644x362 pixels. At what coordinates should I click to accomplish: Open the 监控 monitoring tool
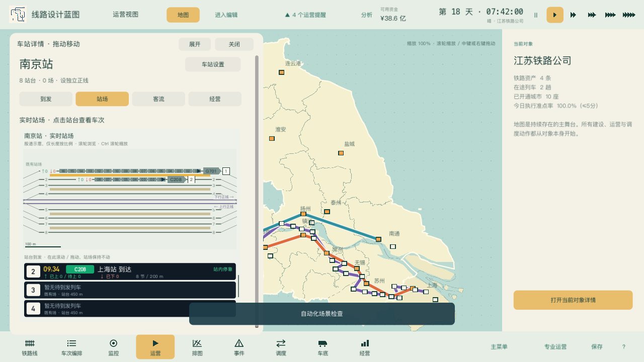pos(113,347)
